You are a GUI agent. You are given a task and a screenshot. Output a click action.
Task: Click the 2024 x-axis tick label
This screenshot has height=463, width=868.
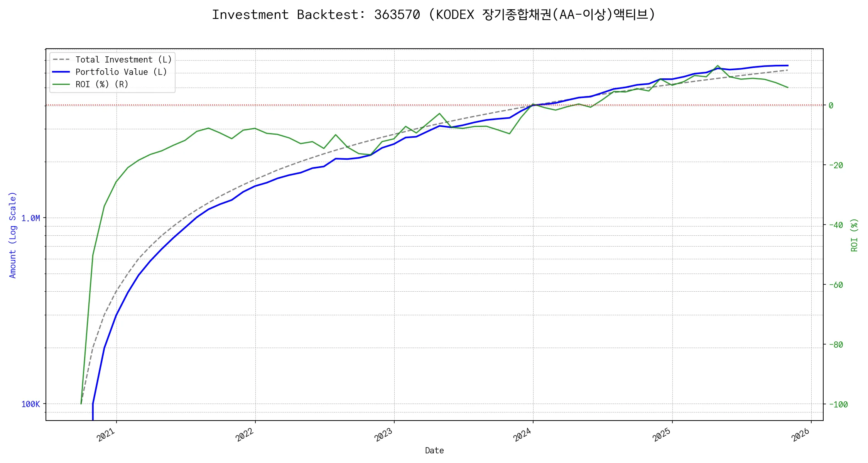(522, 435)
